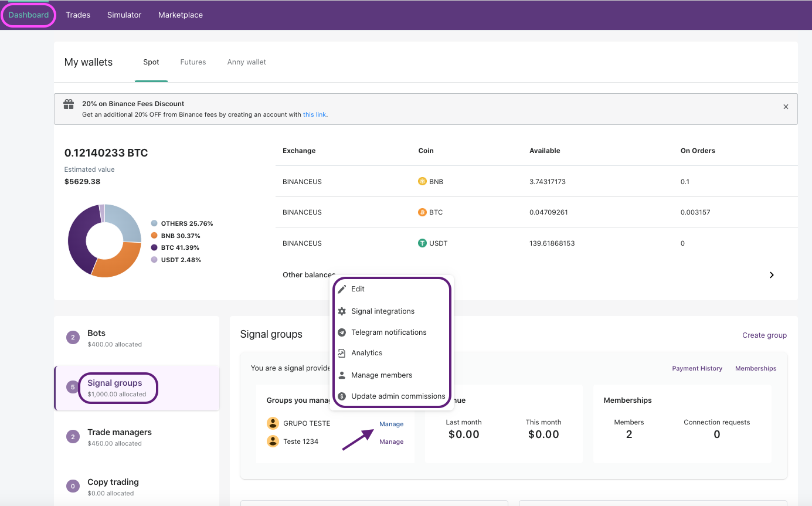Screen dimensions: 812x506
Task: Open Manage menu for Teste 1234
Action: tap(391, 442)
